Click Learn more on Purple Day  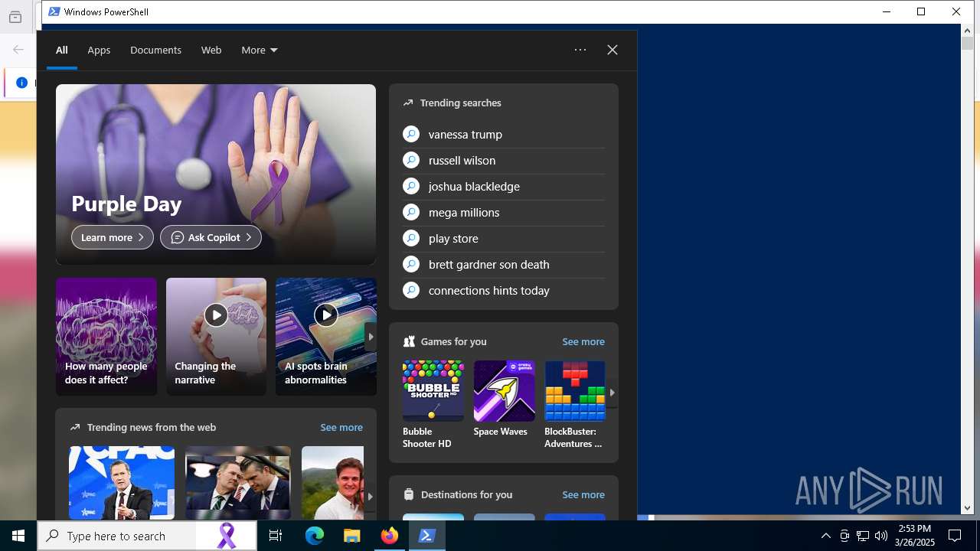(x=113, y=237)
